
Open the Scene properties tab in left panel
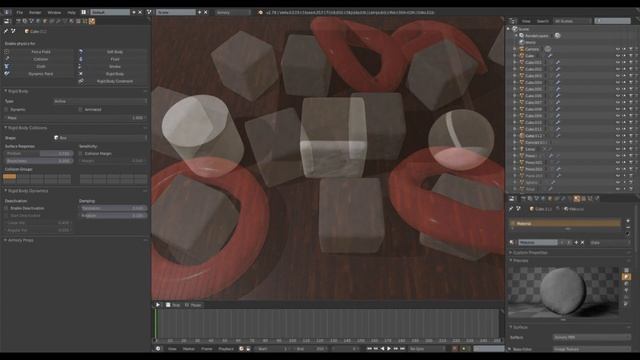(31, 21)
